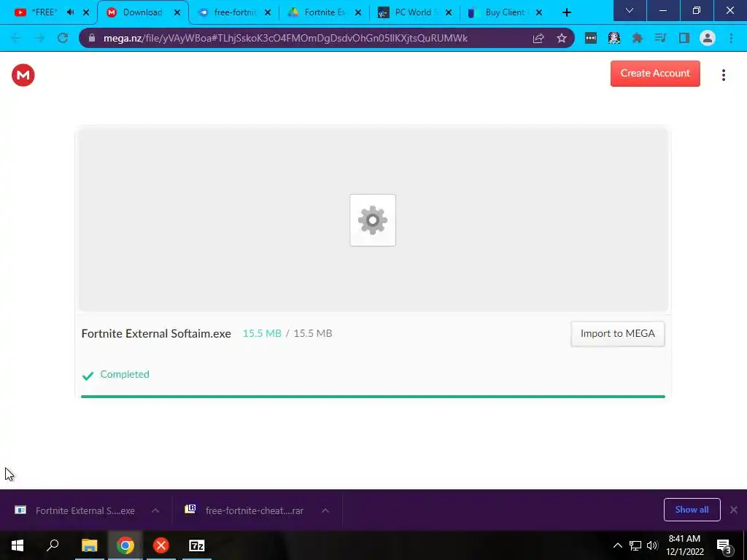This screenshot has height=560, width=747.
Task: Close the Download MEGA tab
Action: [177, 12]
